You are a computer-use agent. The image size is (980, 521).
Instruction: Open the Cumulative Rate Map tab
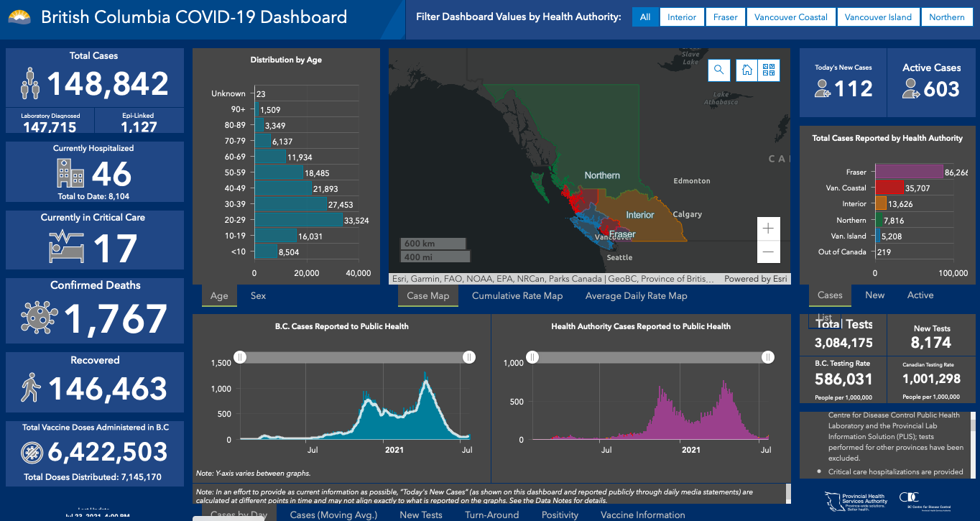[517, 295]
